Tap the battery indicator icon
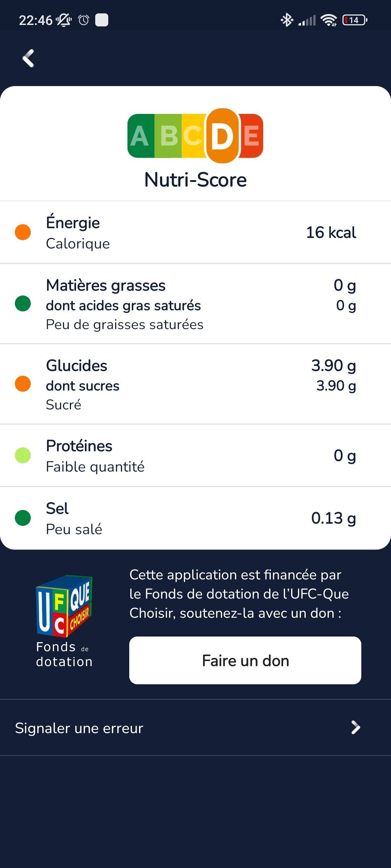The width and height of the screenshot is (391, 868). click(355, 20)
